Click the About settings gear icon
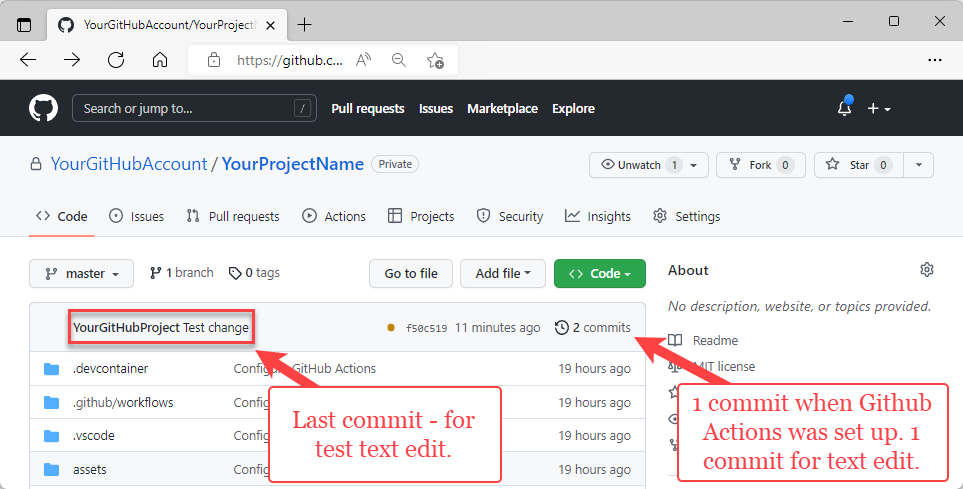963x489 pixels. (927, 270)
